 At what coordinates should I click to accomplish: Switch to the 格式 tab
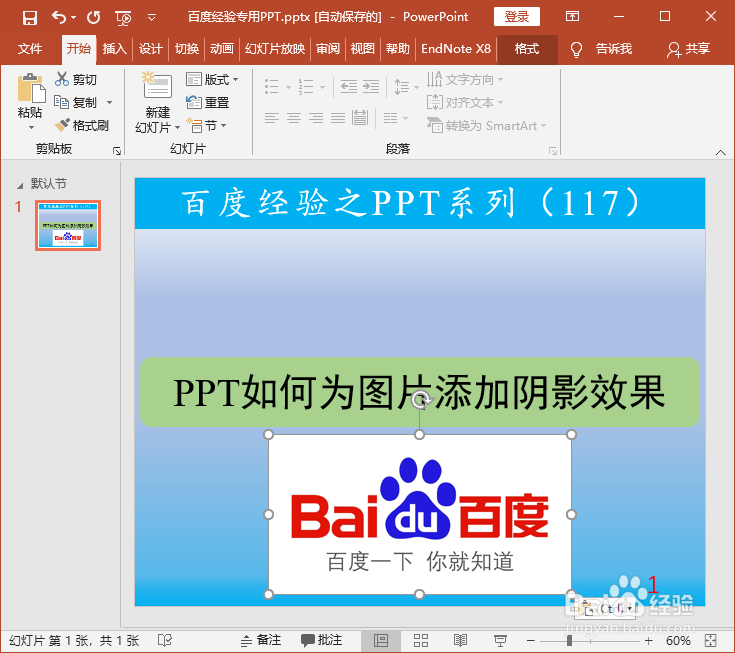[527, 49]
